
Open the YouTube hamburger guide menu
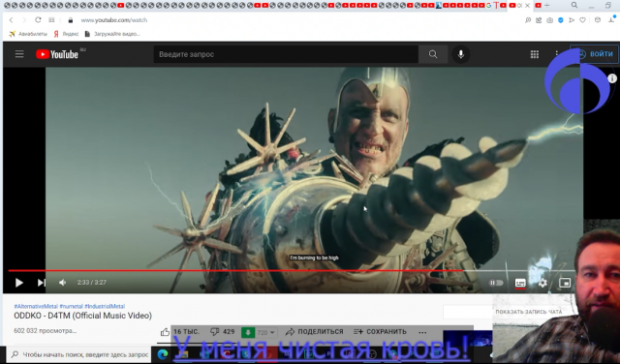(x=19, y=54)
